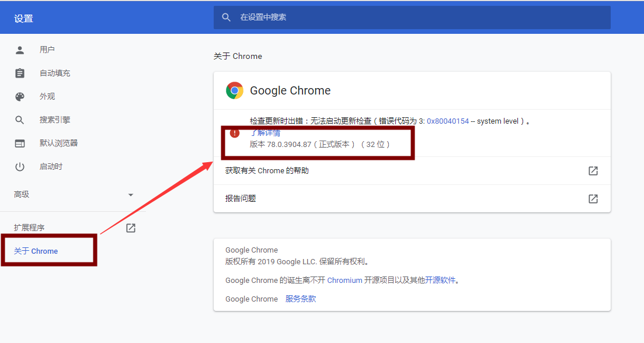Open 获取有关 Chrome 的帮助
This screenshot has height=343, width=644.
[412, 171]
